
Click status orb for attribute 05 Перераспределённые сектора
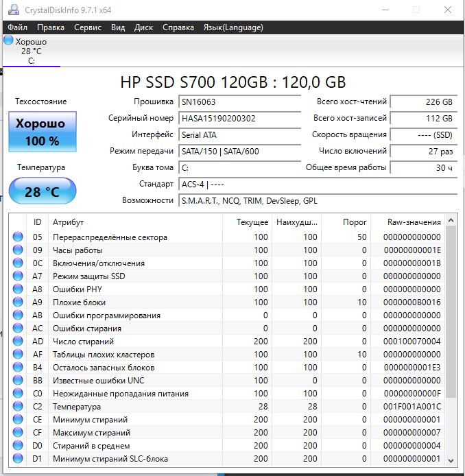coord(18,237)
